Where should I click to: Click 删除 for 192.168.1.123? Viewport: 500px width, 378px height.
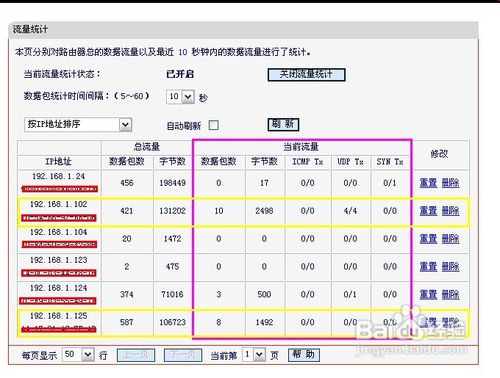[450, 267]
